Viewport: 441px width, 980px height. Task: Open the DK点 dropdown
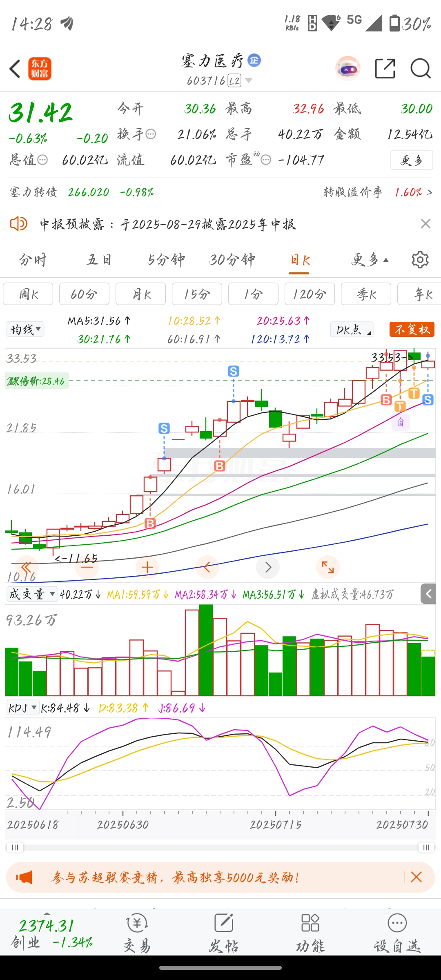coord(352,330)
